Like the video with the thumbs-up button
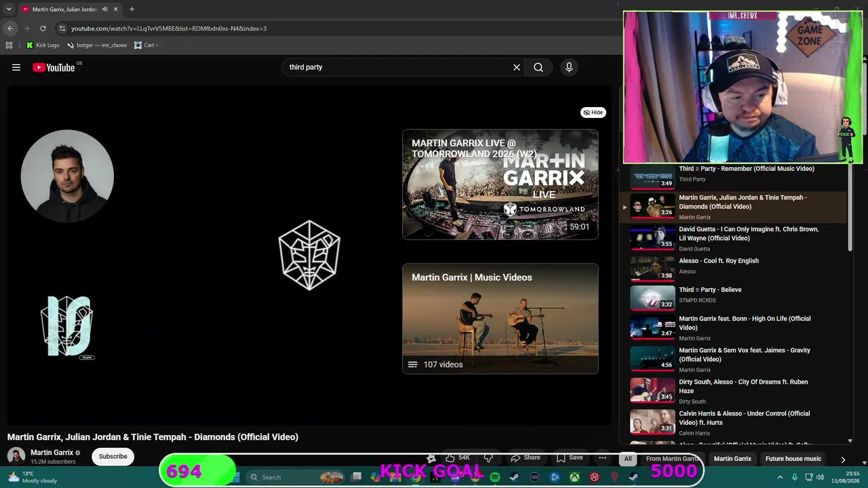 [458, 458]
